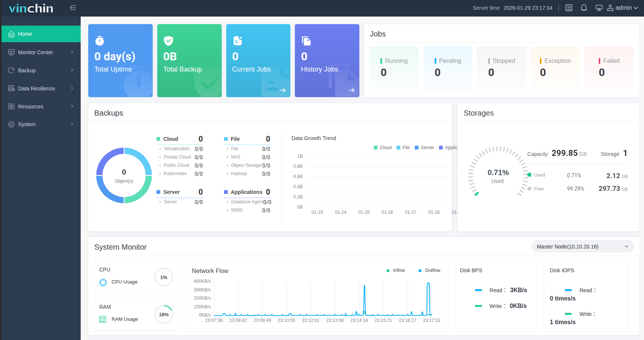Open the task list icon in header
Viewport: 644px width, 340px height.
click(569, 8)
